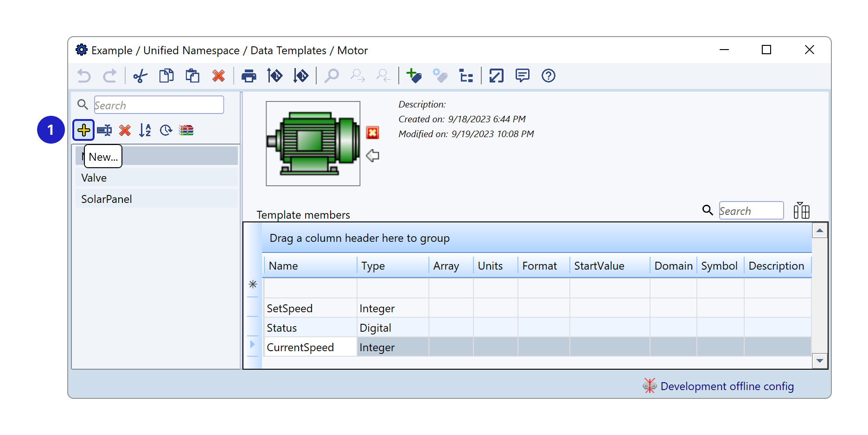Click the motor image thumbnail
The image size is (868, 435).
point(313,144)
